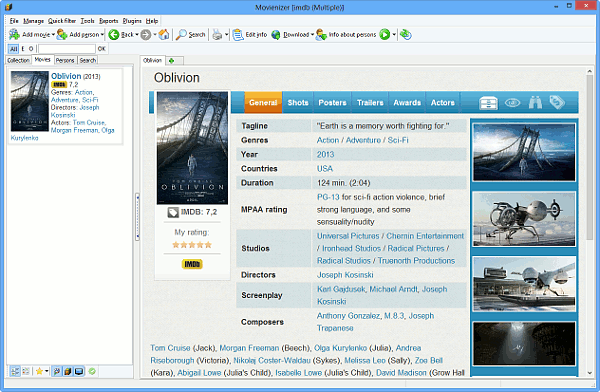
Task: Switch to the left-panel Search tab
Action: 88,60
